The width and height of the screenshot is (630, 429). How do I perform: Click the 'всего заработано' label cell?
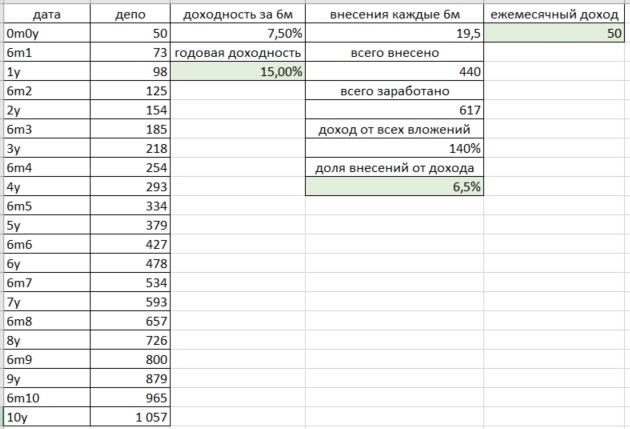point(395,91)
